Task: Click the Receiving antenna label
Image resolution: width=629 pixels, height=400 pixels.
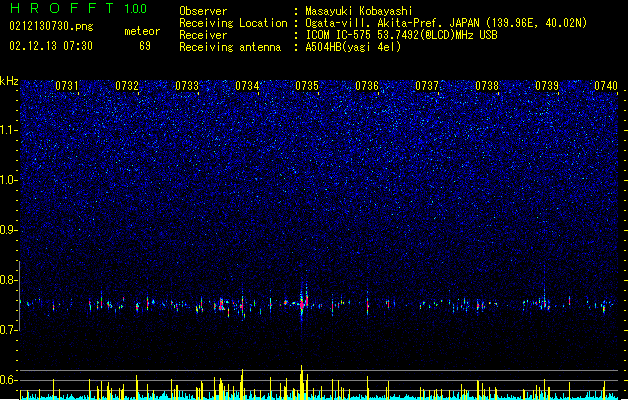Action: point(230,47)
